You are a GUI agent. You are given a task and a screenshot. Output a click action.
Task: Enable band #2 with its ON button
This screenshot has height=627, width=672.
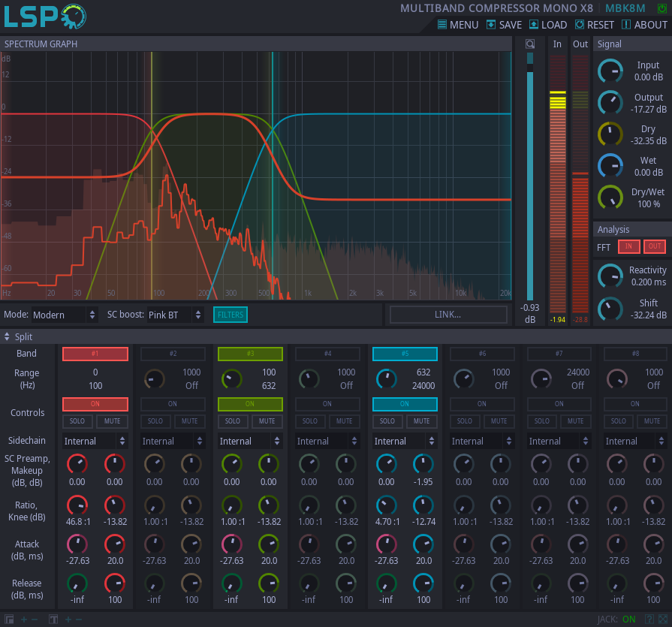(x=173, y=404)
